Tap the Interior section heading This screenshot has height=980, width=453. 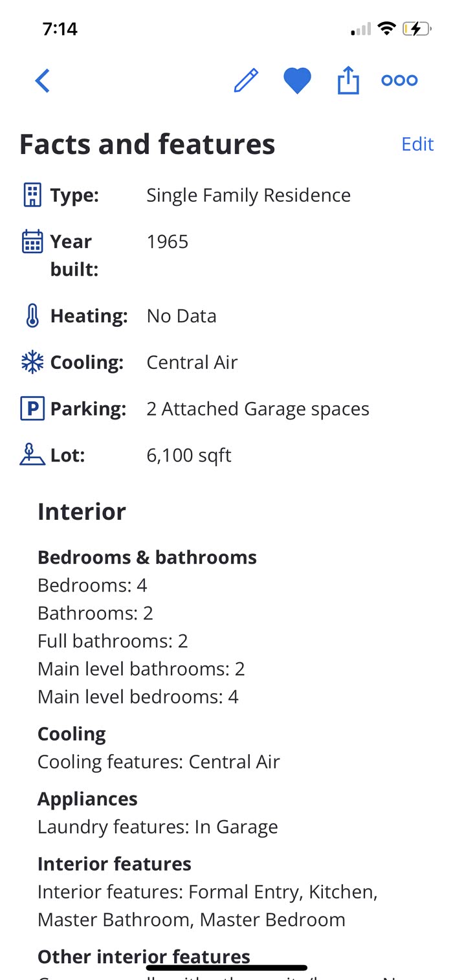tap(82, 511)
